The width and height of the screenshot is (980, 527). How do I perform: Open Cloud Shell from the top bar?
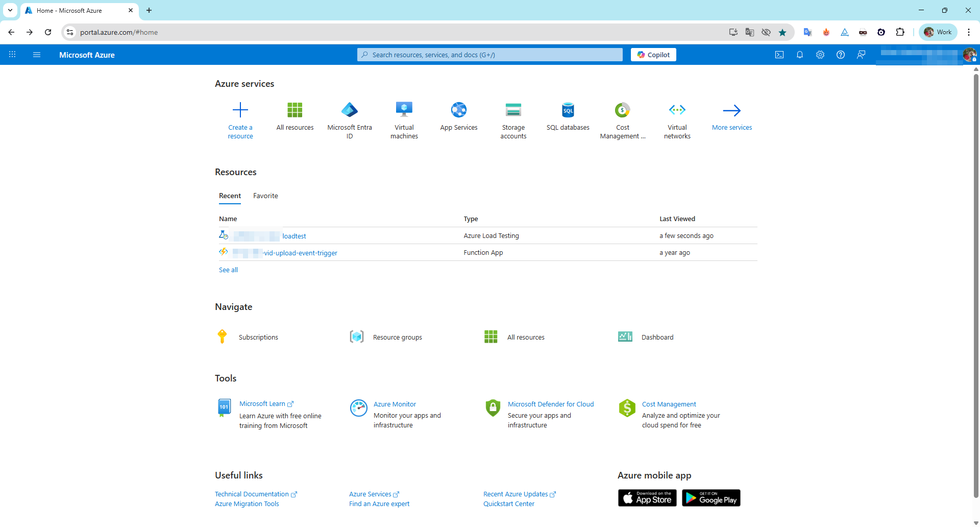[x=779, y=55]
